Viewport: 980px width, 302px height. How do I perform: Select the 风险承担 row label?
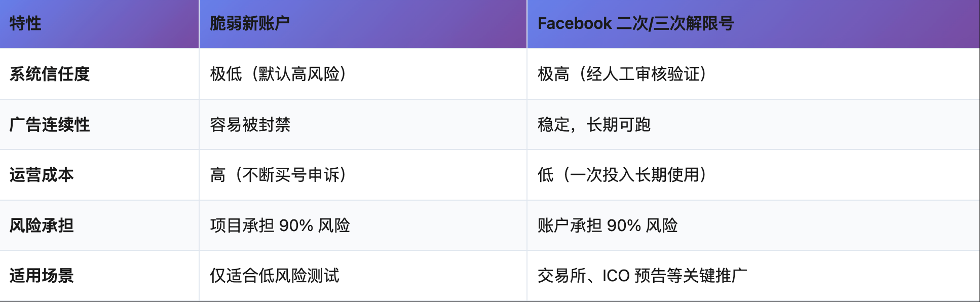pyautogui.click(x=42, y=225)
